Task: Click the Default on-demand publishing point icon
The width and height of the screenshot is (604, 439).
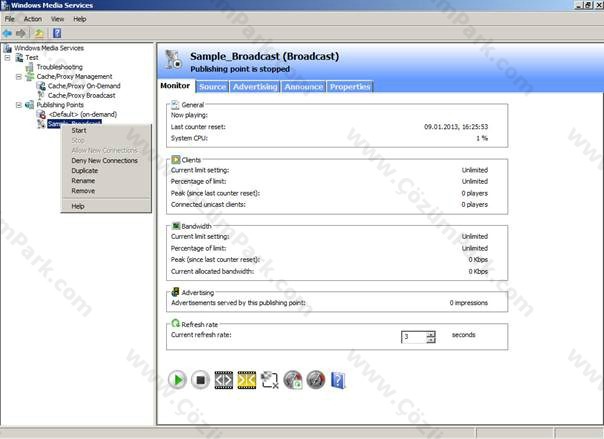Action: pyautogui.click(x=41, y=114)
